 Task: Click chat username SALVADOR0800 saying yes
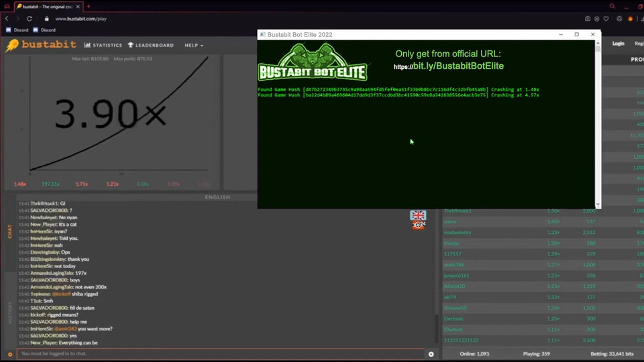click(48, 336)
